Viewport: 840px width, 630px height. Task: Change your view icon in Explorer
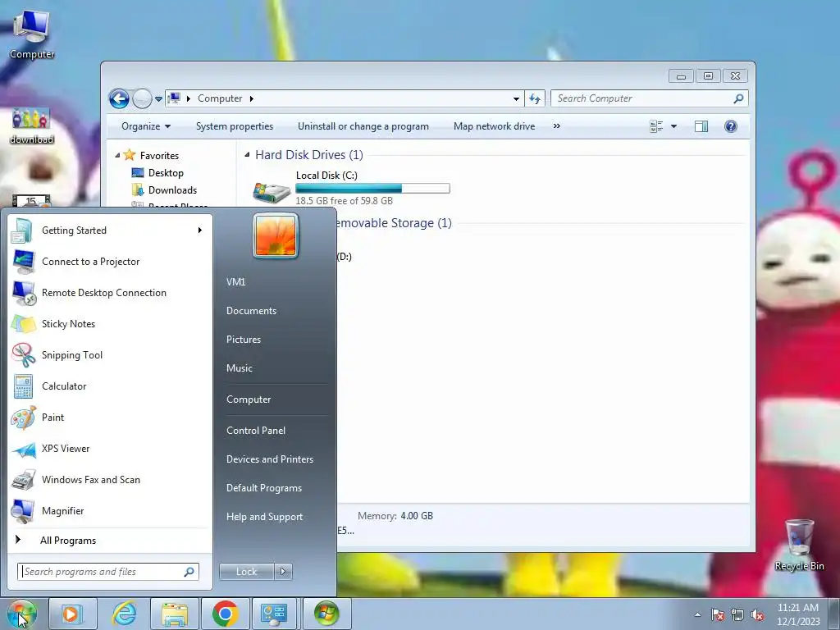656,126
